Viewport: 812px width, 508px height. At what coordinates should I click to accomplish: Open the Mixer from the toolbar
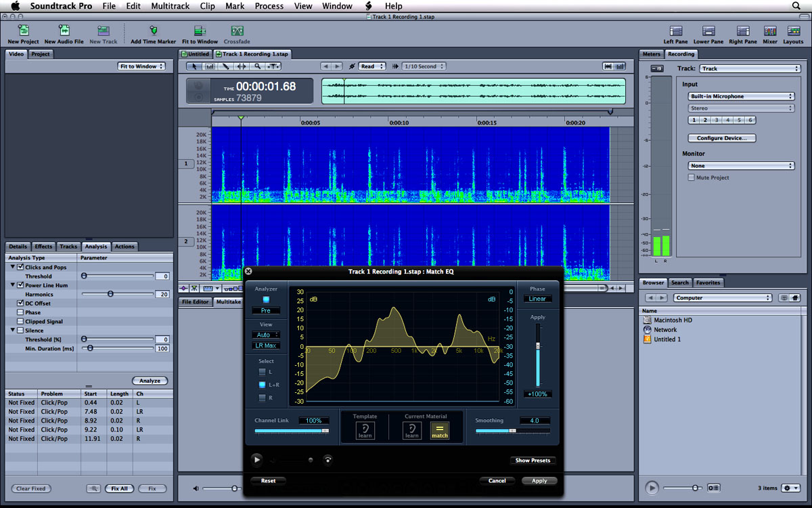(770, 31)
